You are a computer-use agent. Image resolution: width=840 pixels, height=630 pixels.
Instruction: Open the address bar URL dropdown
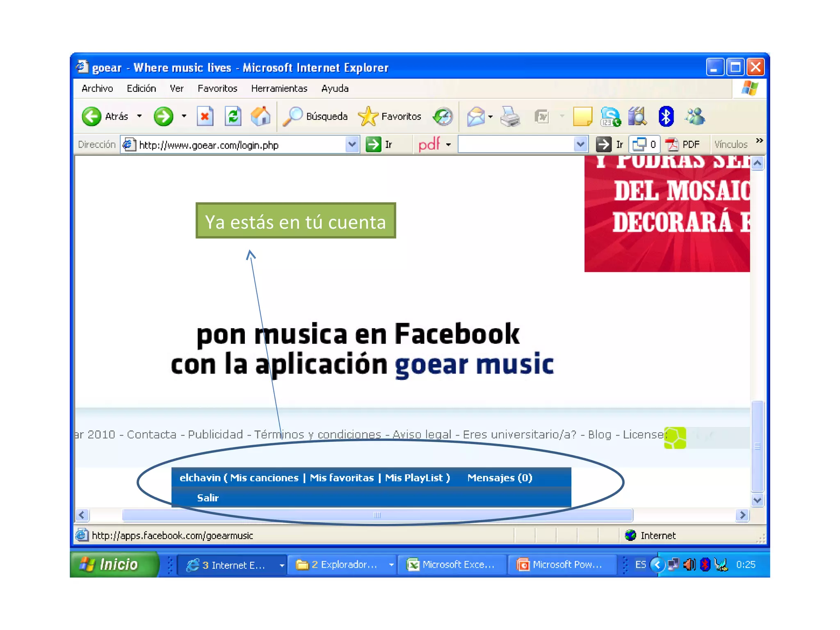pyautogui.click(x=352, y=144)
